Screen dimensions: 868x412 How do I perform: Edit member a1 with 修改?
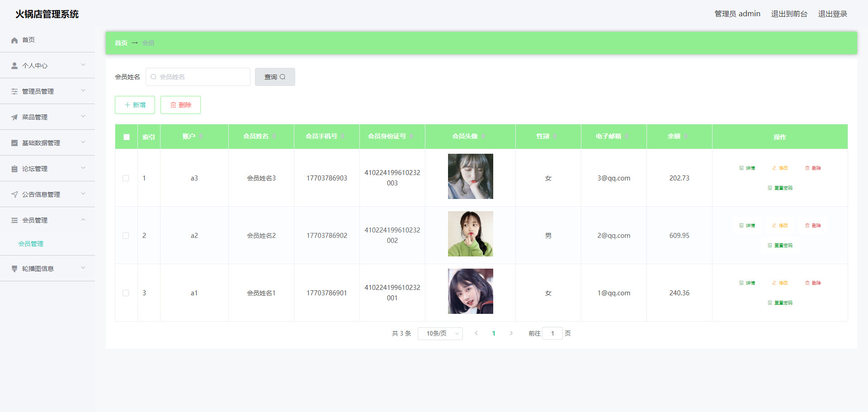780,283
